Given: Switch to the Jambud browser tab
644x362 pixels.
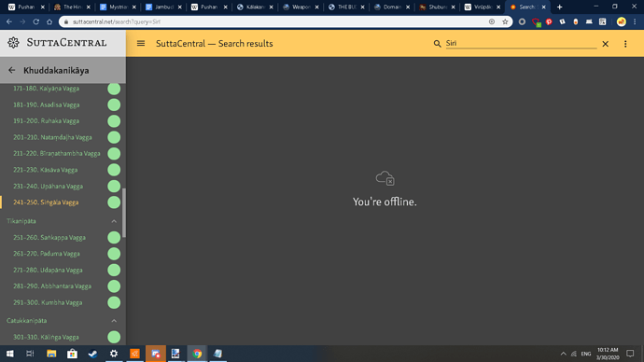Looking at the screenshot, I should point(163,7).
